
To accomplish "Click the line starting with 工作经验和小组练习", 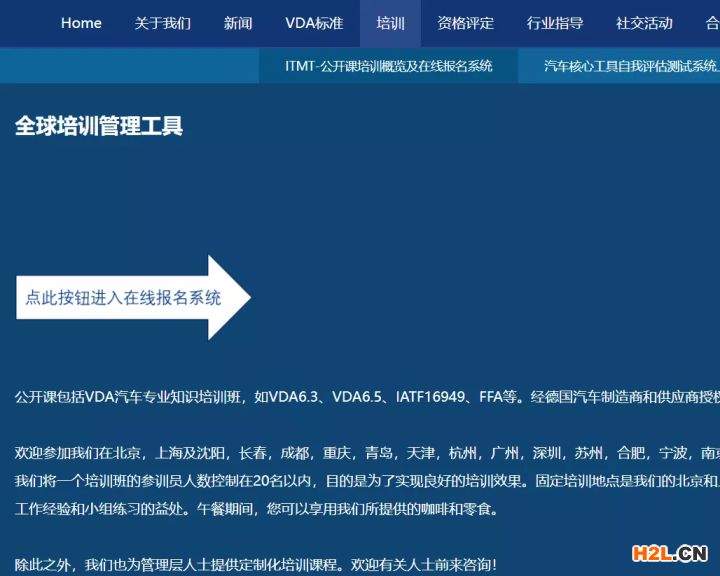I will [256, 509].
